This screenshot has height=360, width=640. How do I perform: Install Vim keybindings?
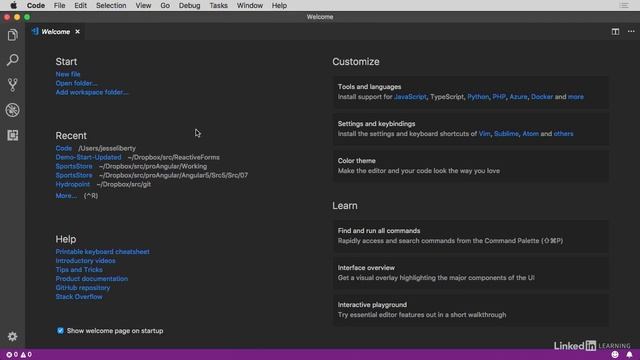click(484, 134)
